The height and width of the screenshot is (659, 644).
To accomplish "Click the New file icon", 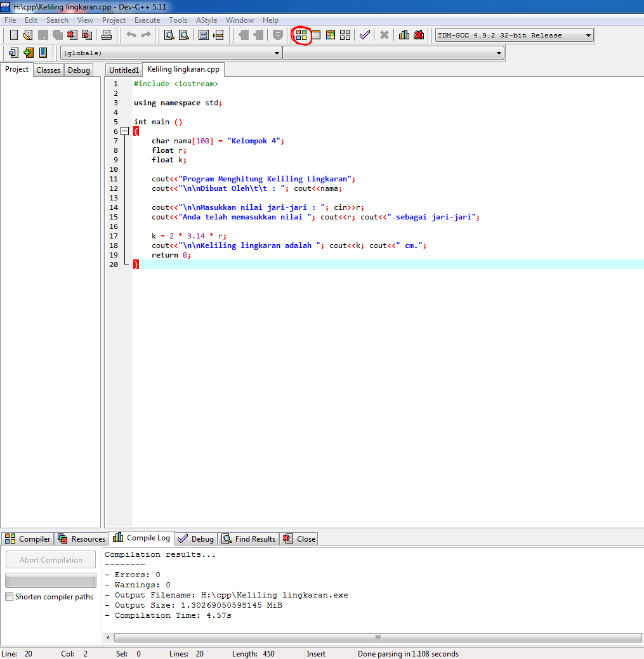I will (13, 36).
